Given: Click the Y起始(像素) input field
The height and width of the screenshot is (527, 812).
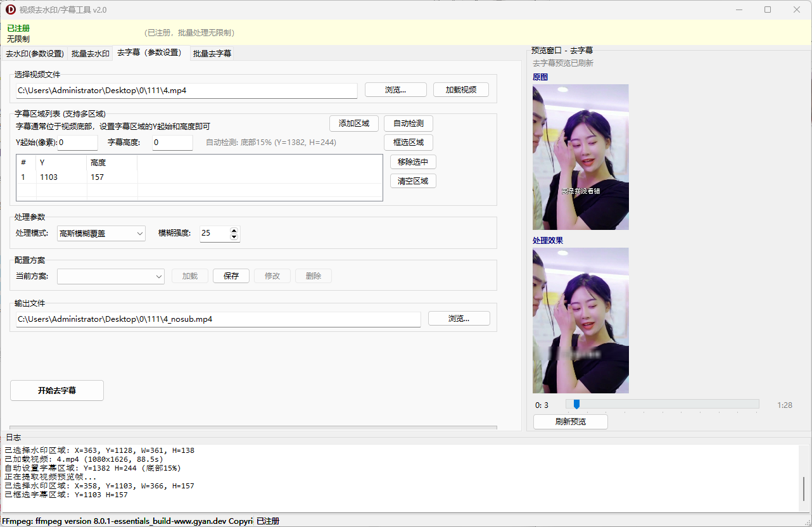Looking at the screenshot, I should (77, 143).
